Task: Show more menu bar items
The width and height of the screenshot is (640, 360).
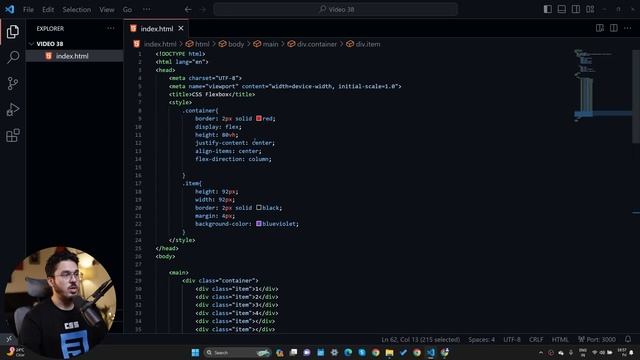Action: 147,9
